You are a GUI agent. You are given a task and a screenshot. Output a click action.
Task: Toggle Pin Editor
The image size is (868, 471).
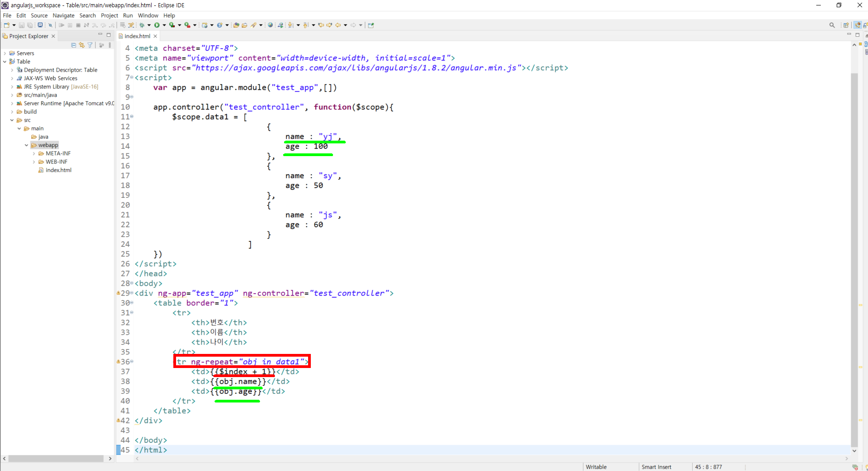(371, 25)
